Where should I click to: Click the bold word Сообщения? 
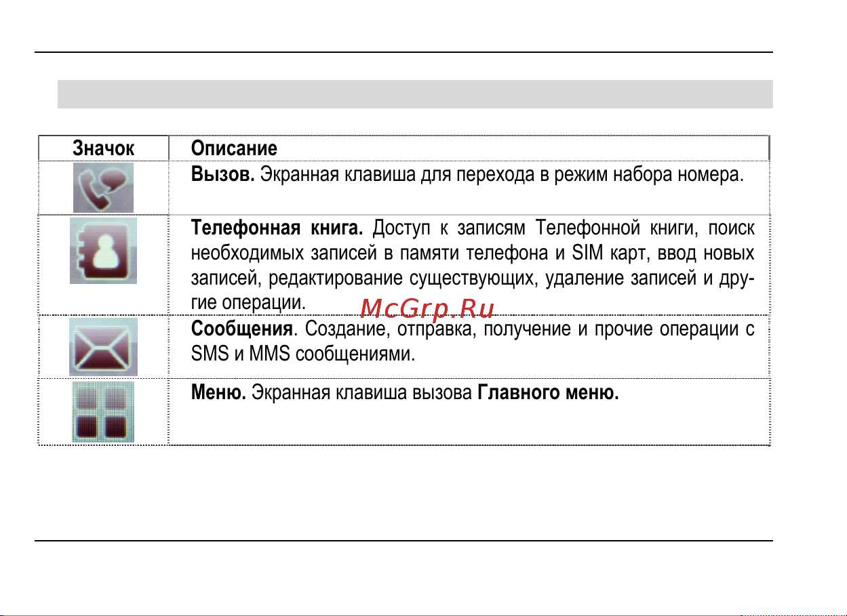tap(242, 329)
